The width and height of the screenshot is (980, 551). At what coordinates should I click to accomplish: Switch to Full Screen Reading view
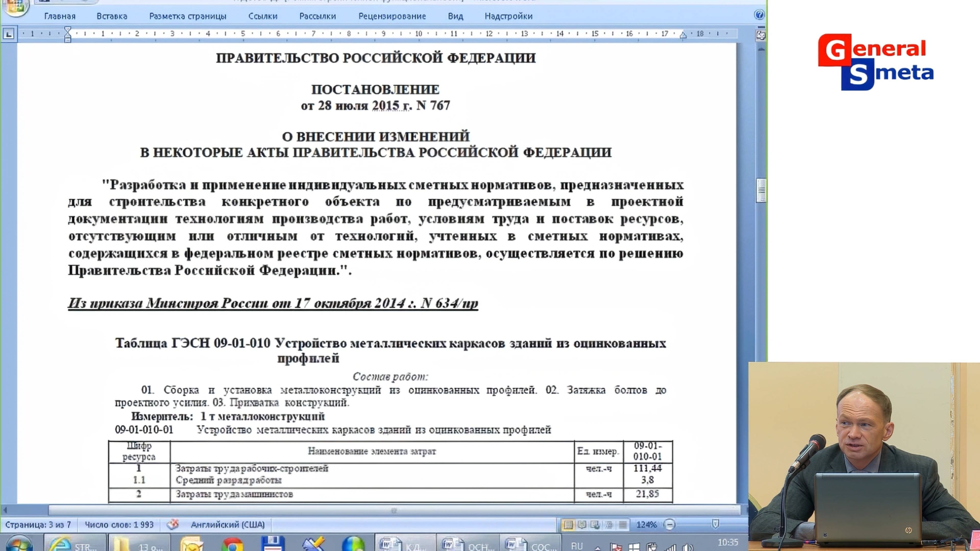[582, 525]
